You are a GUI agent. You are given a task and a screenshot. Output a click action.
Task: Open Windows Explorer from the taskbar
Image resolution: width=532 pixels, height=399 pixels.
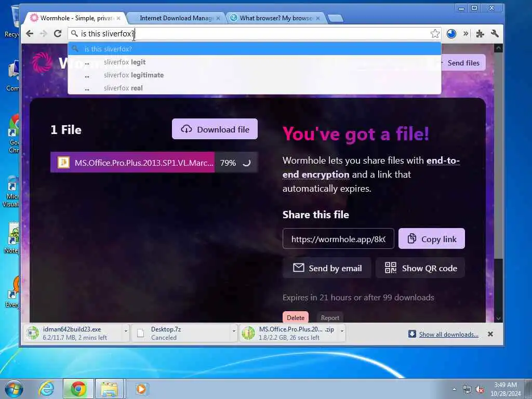coord(109,389)
